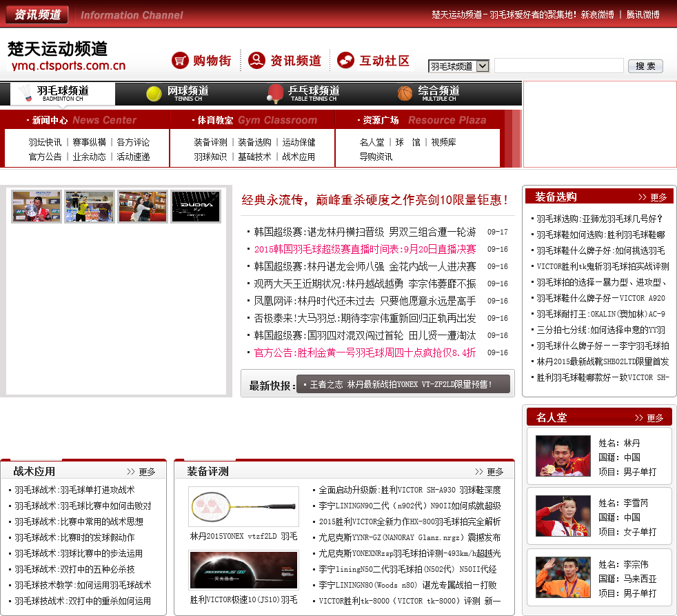Click the 互动社区 swirl icon
Screen dimensions: 677x616
(x=345, y=61)
